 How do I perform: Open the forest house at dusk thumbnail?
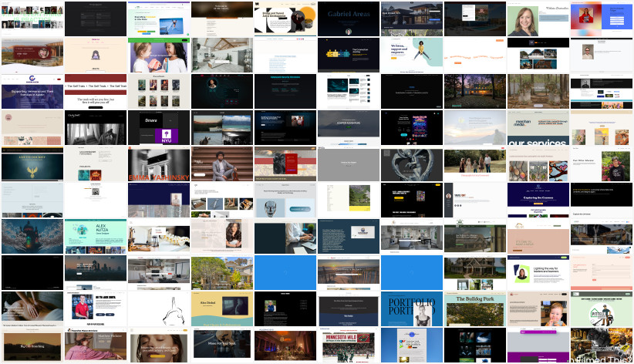[475, 92]
